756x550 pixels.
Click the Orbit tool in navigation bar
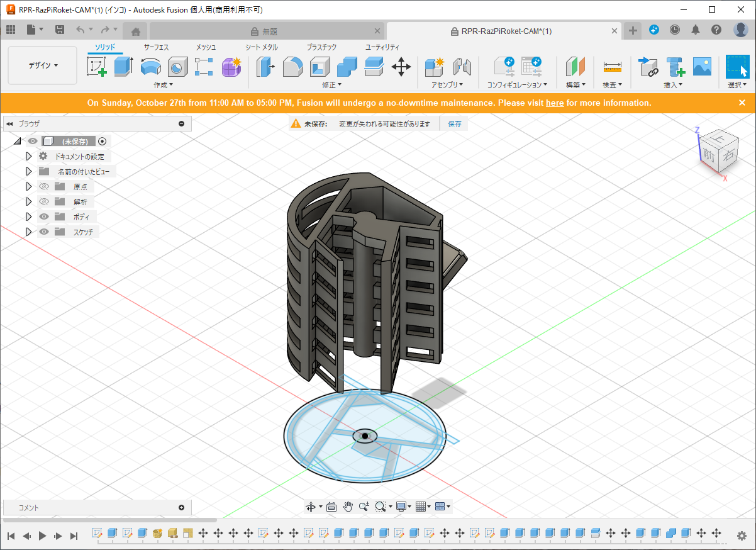[x=310, y=507]
